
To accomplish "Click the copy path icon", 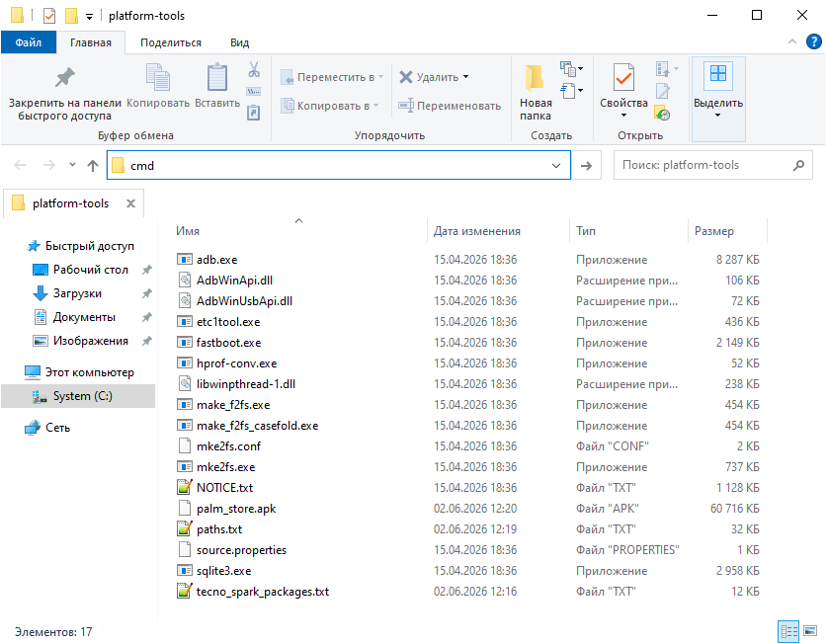I will click(254, 92).
